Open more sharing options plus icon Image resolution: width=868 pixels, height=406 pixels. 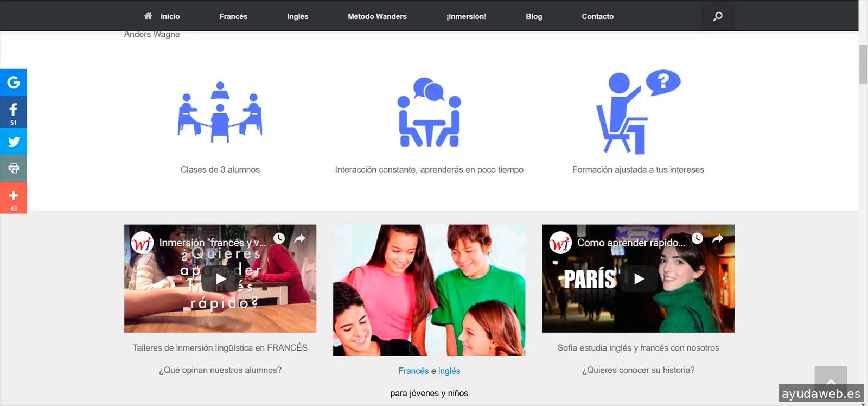pos(14,197)
